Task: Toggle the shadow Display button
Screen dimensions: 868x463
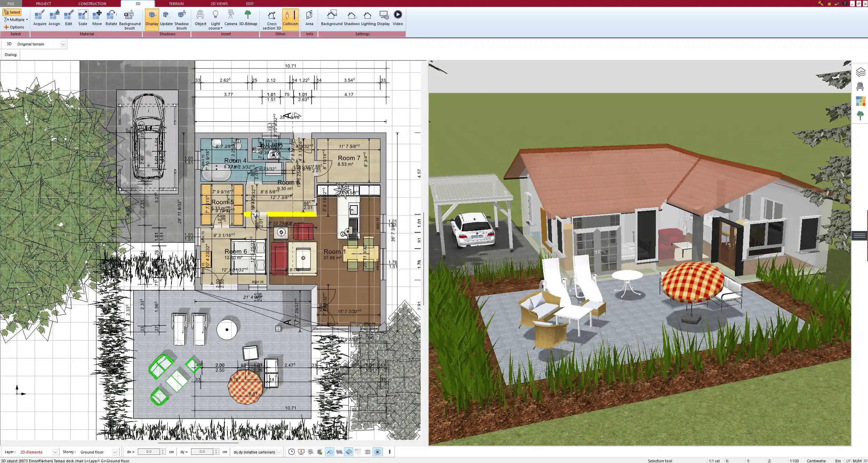Action: pos(152,19)
